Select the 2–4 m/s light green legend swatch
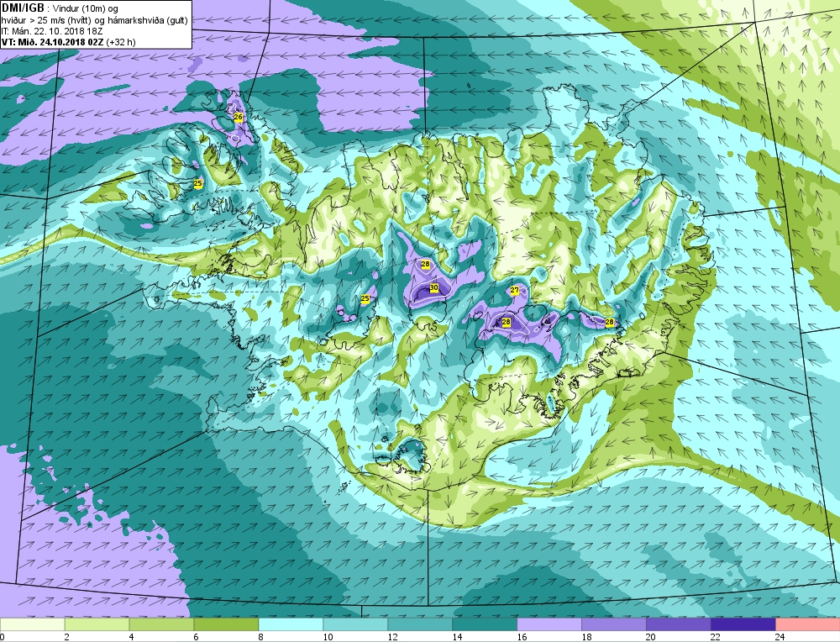Viewport: 840px width, 642px height. (97, 625)
